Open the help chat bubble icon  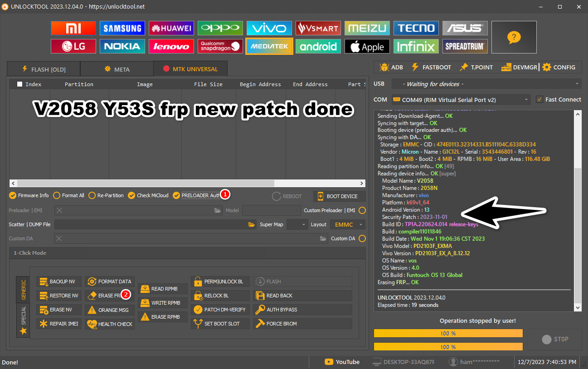514,37
